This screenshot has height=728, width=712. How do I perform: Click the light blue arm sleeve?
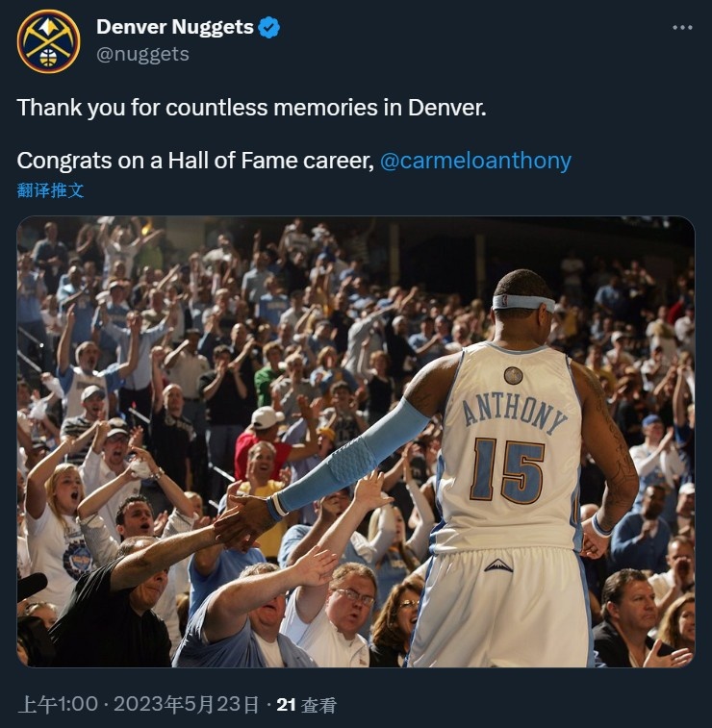pyautogui.click(x=351, y=458)
